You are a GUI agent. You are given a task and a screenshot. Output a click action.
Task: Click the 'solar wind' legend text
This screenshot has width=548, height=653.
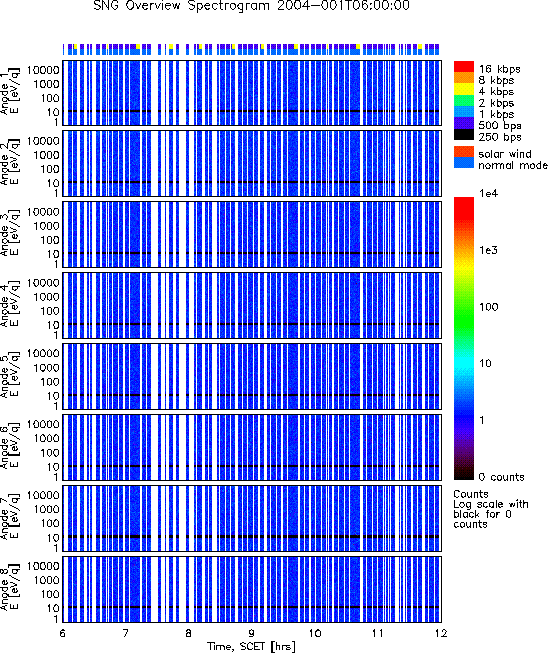(x=505, y=154)
